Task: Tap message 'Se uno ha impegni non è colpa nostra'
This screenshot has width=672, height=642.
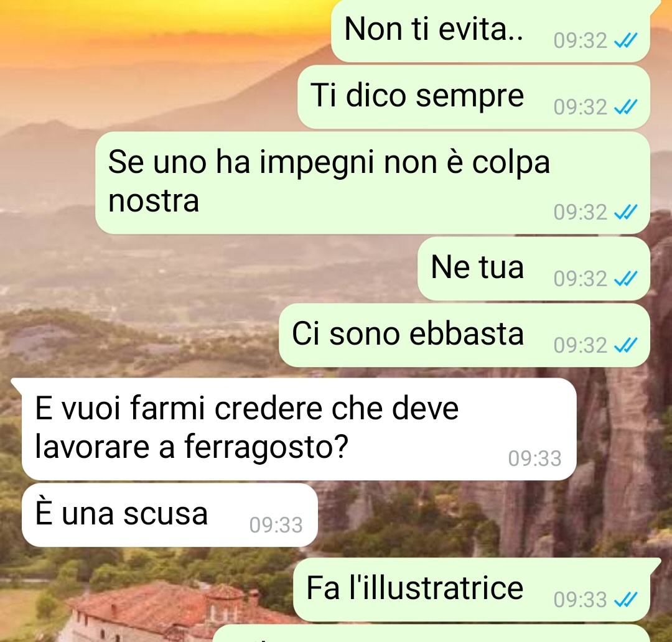Action: [373, 182]
